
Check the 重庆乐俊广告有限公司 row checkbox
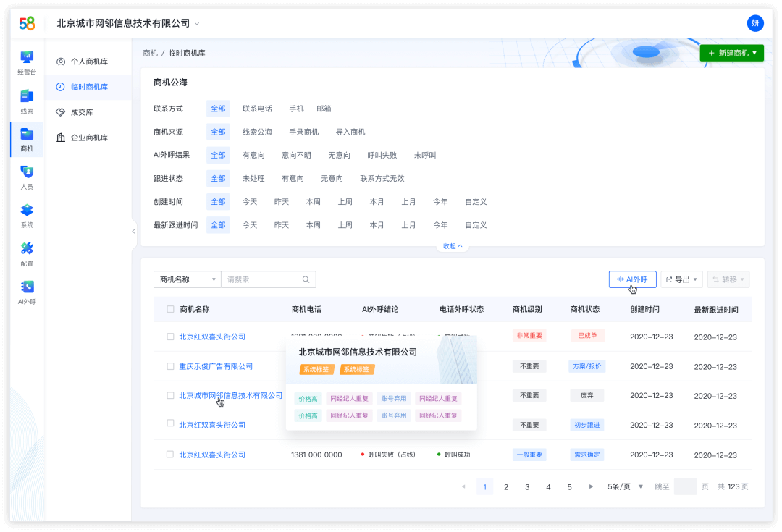pyautogui.click(x=171, y=366)
